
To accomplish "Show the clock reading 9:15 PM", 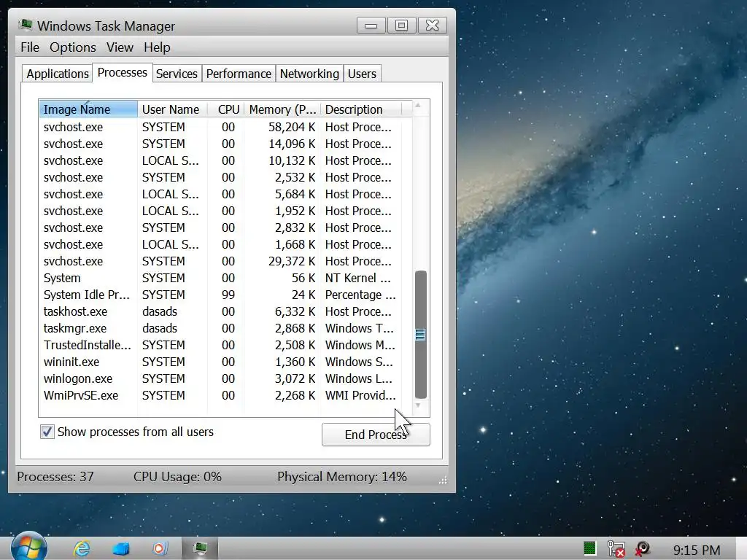I will [x=697, y=551].
